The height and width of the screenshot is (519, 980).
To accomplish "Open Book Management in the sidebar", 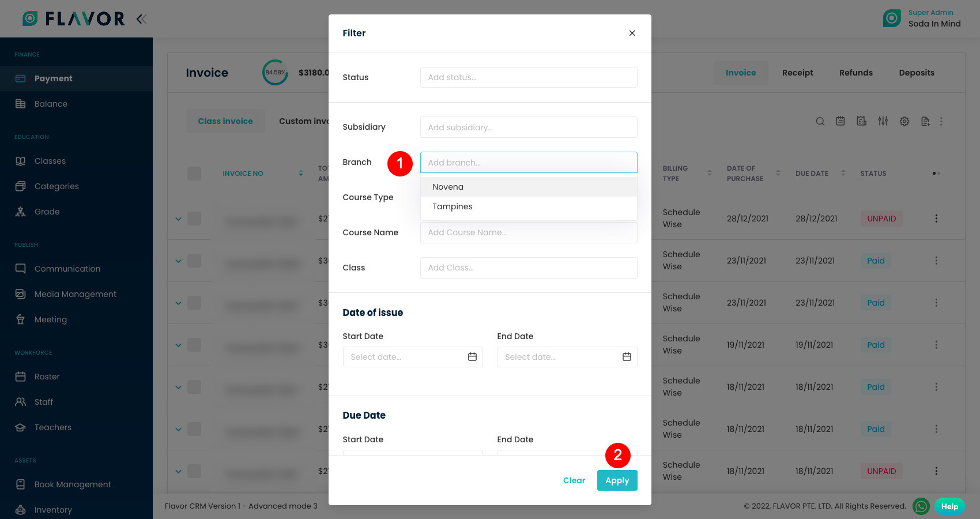I will tap(76, 484).
